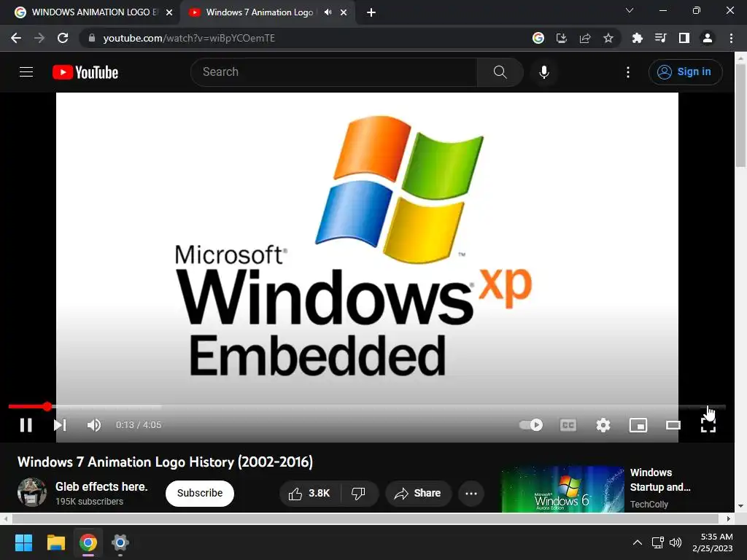747x560 pixels.
Task: Share this video
Action: [x=418, y=493]
